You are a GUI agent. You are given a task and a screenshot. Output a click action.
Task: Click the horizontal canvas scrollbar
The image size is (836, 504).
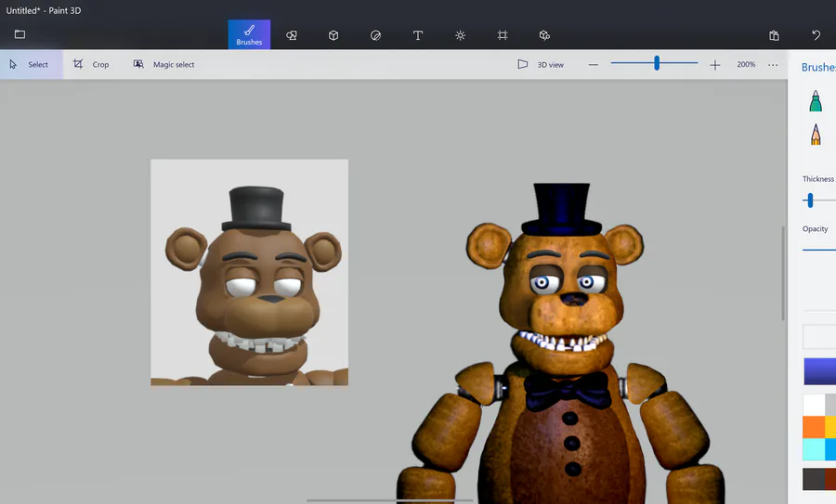click(x=390, y=500)
